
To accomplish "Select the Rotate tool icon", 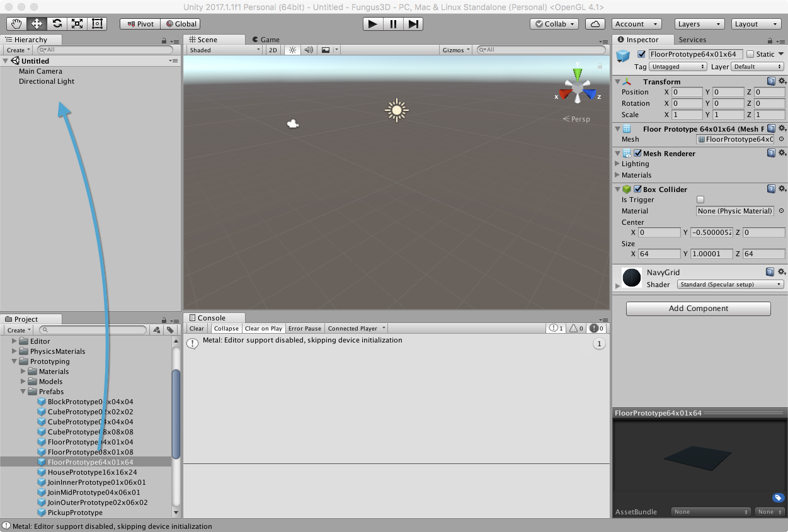I will 57,24.
